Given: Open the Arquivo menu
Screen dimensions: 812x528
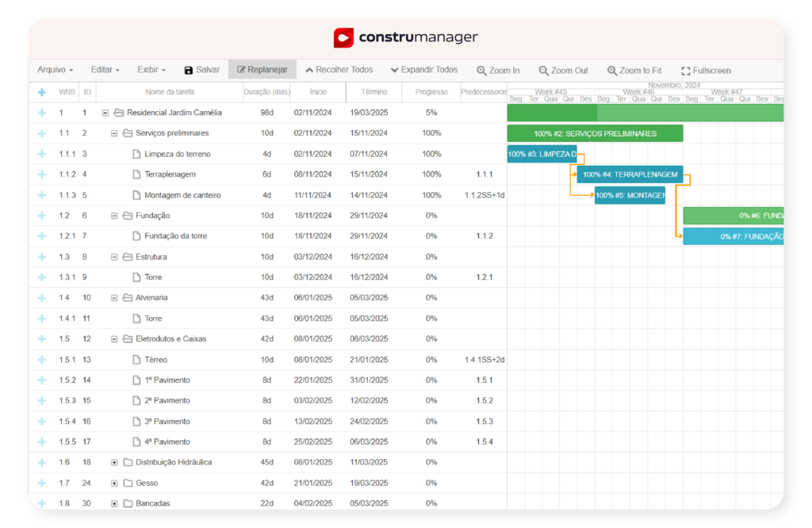Looking at the screenshot, I should (55, 70).
